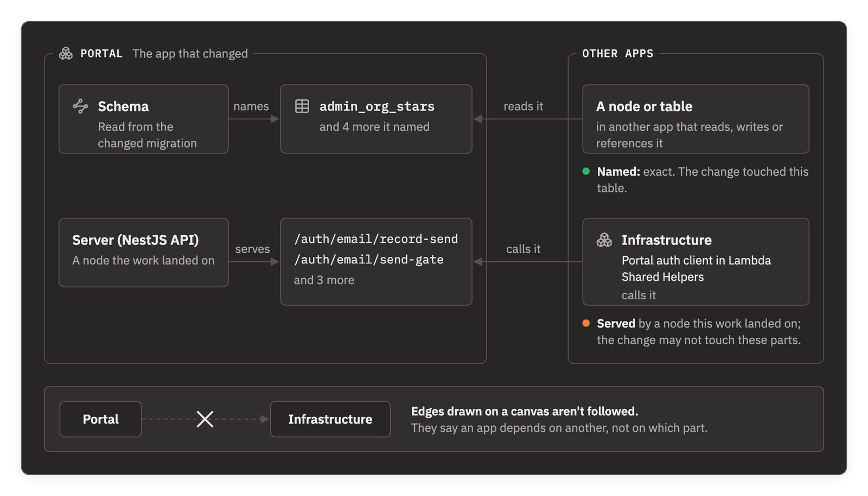
Task: Click 'Portal auth client in Lambda Shared Helpers'
Action: click(696, 268)
